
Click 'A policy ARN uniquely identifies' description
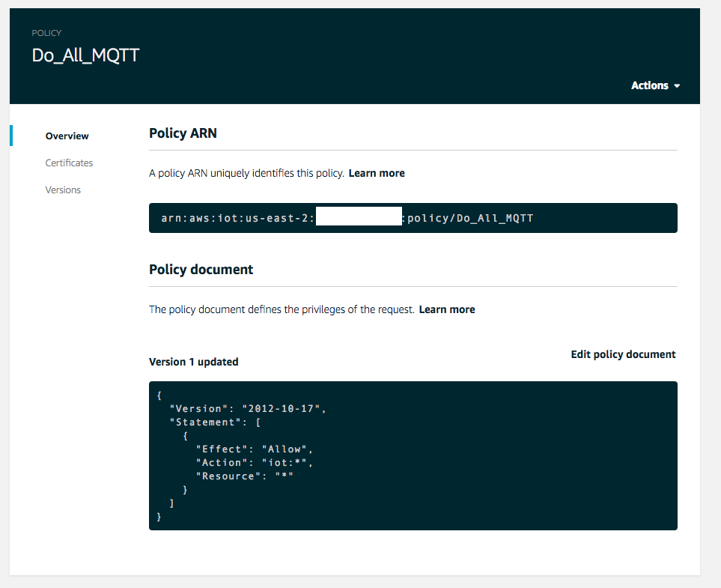[x=246, y=173]
